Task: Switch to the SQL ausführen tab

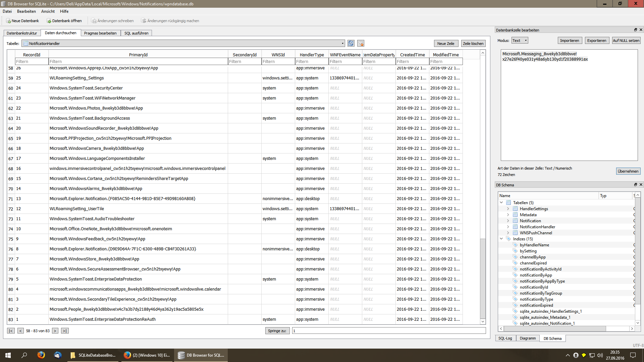Action: [x=136, y=33]
